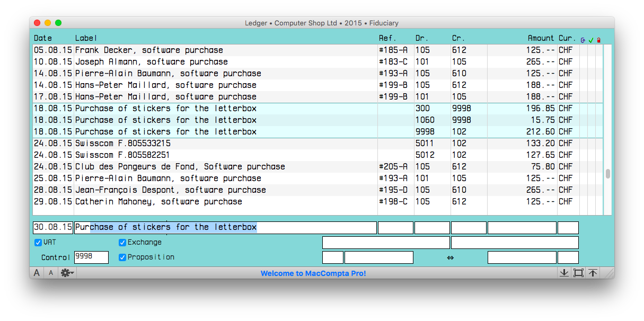Click the Label column header

(86, 38)
